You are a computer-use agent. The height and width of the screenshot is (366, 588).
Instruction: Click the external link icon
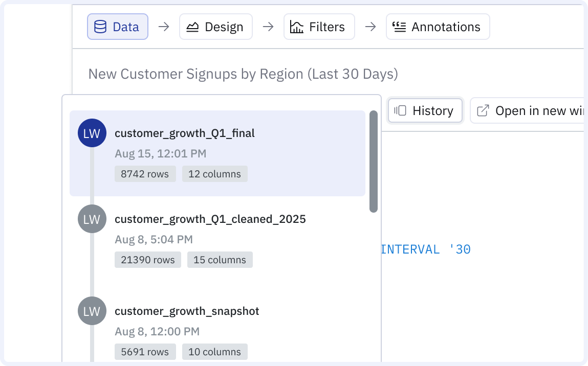coord(483,110)
